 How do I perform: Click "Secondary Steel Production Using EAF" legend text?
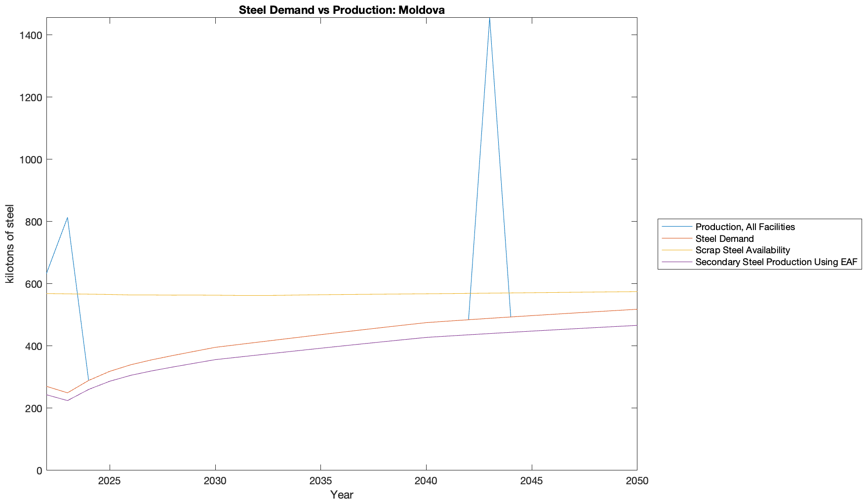coord(776,262)
